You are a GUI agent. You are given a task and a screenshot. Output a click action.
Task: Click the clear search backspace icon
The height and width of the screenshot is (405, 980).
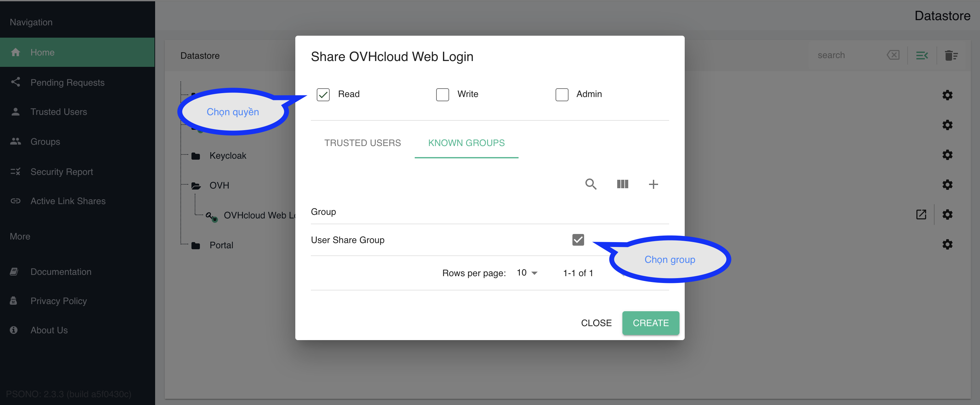click(x=893, y=55)
